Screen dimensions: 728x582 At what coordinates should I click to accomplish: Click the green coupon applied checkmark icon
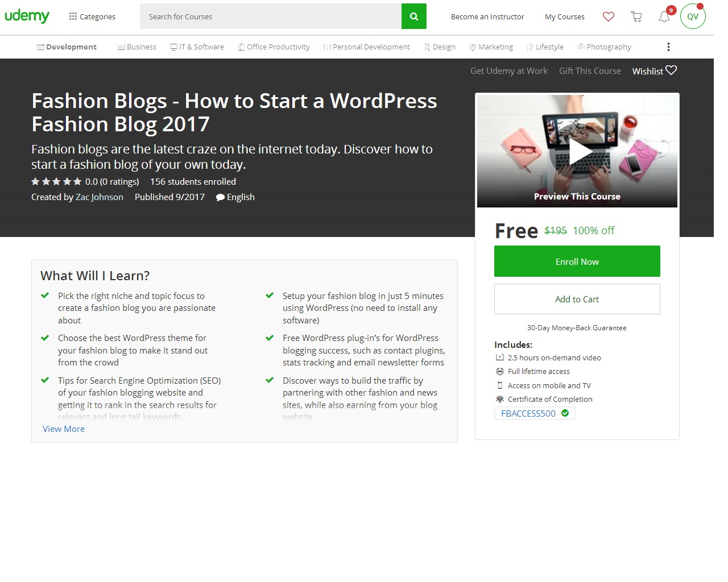(565, 413)
